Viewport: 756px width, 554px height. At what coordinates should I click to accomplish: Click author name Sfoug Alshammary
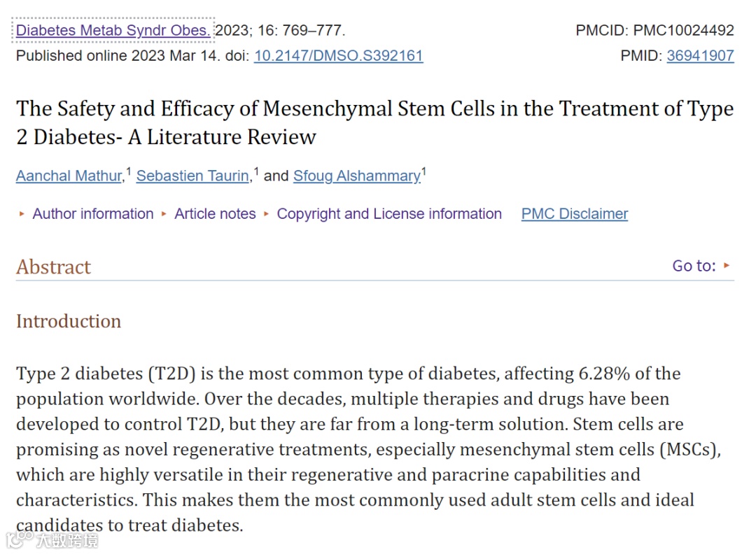tap(356, 176)
